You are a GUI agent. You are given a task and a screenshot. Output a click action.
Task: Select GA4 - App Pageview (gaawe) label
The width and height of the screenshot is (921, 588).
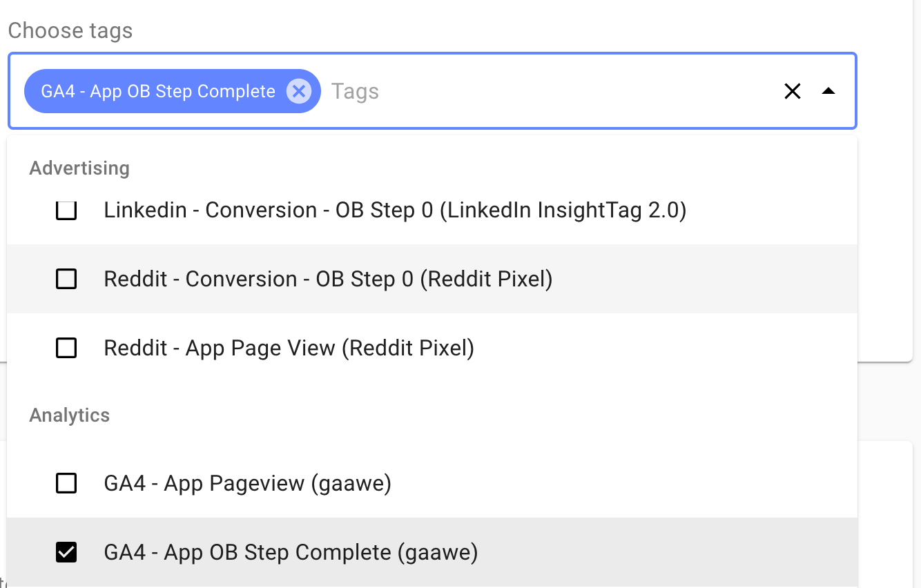click(x=247, y=483)
